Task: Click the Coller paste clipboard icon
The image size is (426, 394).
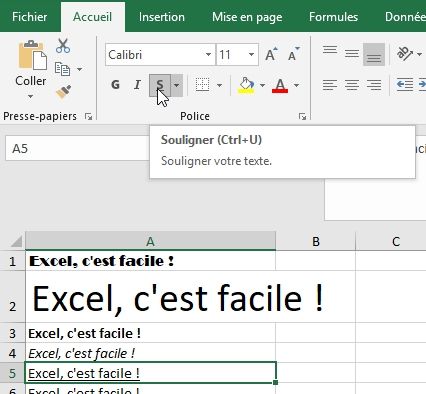Action: 32,55
